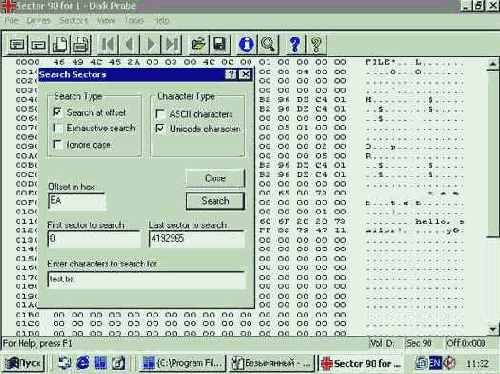Screen dimensions: 500x374
Task: Click the red cross app icon in title bar
Action: 7,6
